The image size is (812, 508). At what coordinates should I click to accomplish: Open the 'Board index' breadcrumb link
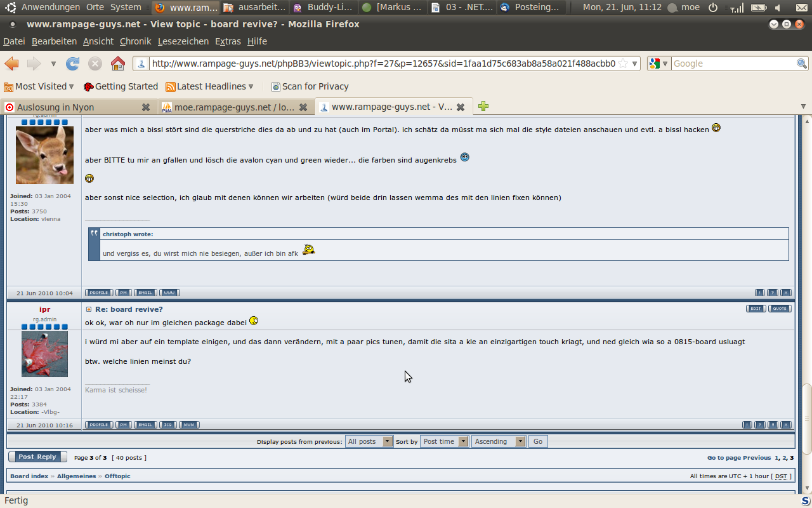(x=29, y=476)
